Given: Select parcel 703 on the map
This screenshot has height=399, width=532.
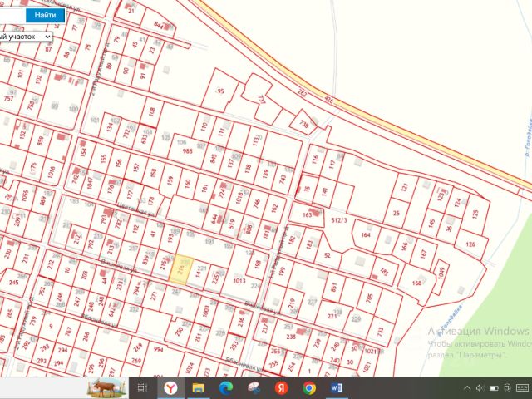Looking at the screenshot, I should pyautogui.click(x=85, y=274).
